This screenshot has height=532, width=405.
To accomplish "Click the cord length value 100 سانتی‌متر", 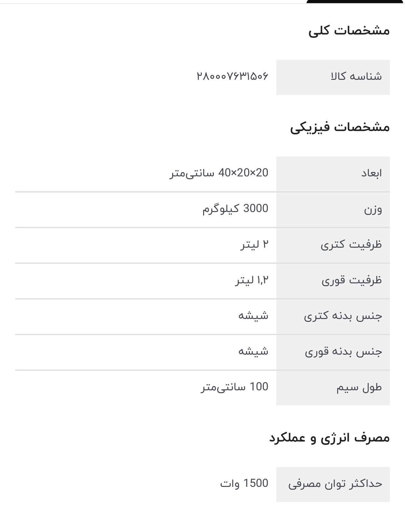I will [235, 387].
